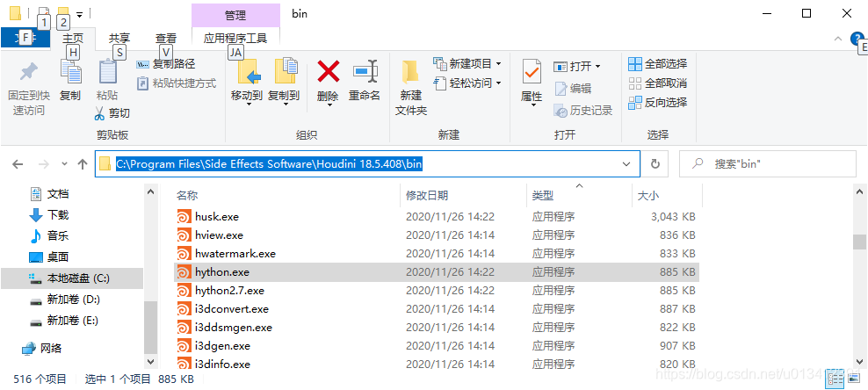The width and height of the screenshot is (868, 390).
Task: Click the New folder (新建文件夹) icon
Action: [x=411, y=73]
